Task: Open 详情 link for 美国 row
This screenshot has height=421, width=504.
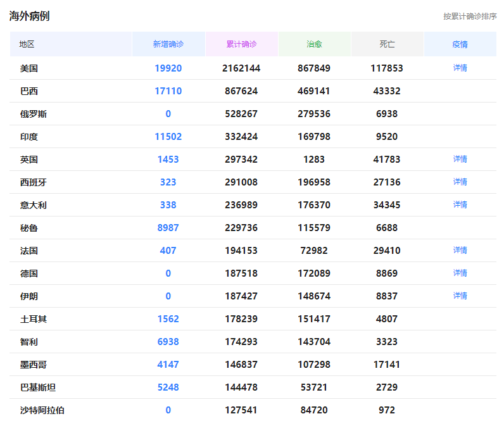Action: 460,68
